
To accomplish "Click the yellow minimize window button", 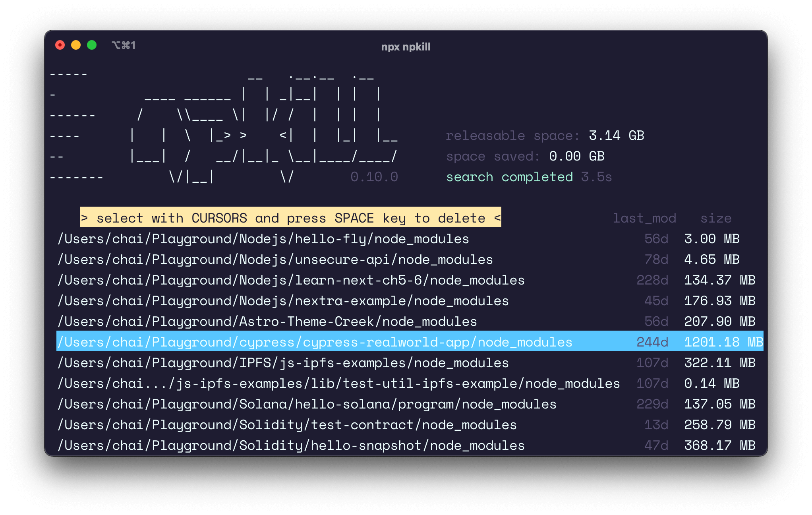I will click(76, 45).
